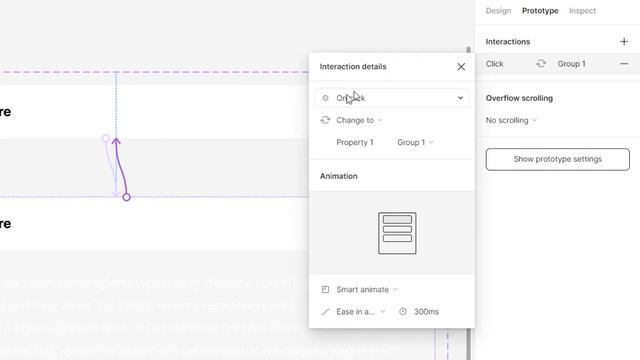
Task: Open the No scrolling dropdown
Action: [x=511, y=120]
